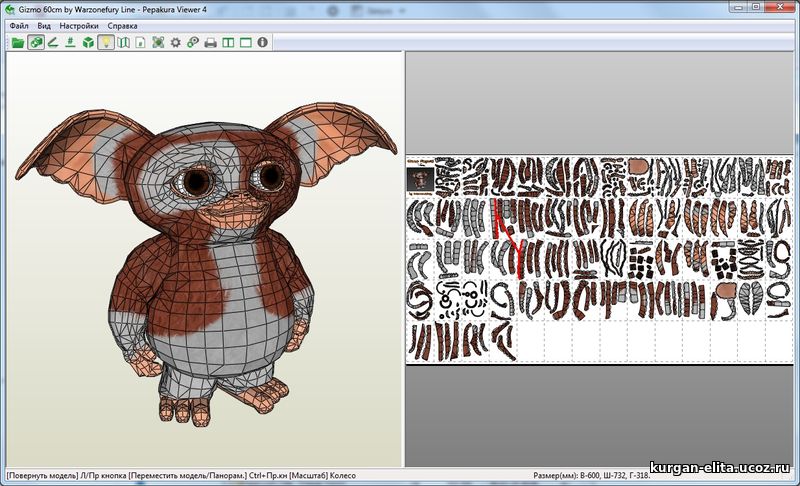Open the information (i) icon
The image size is (800, 486).
pos(263,42)
